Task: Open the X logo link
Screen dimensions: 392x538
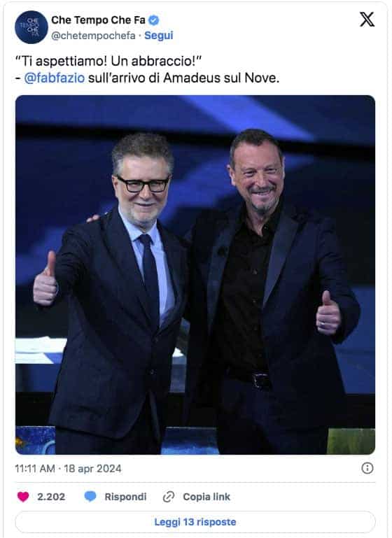Action: pos(367,19)
